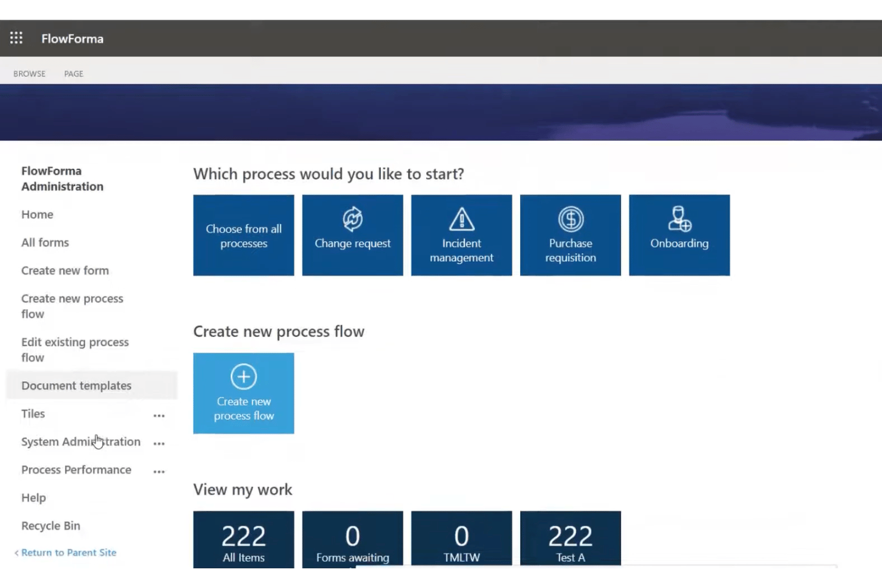Open the 0 Forms awaiting tile
This screenshot has height=588, width=882.
click(353, 539)
